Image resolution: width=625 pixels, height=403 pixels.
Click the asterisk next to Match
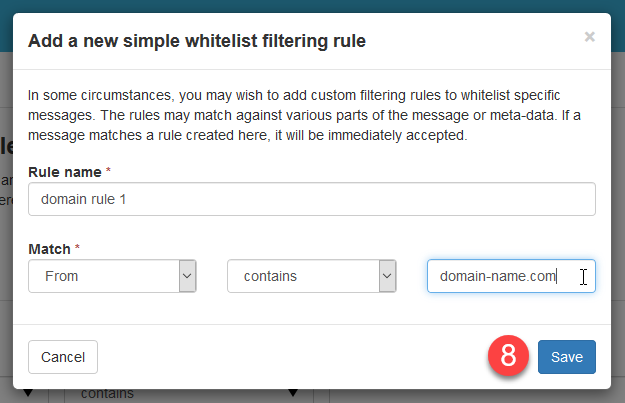coord(78,247)
